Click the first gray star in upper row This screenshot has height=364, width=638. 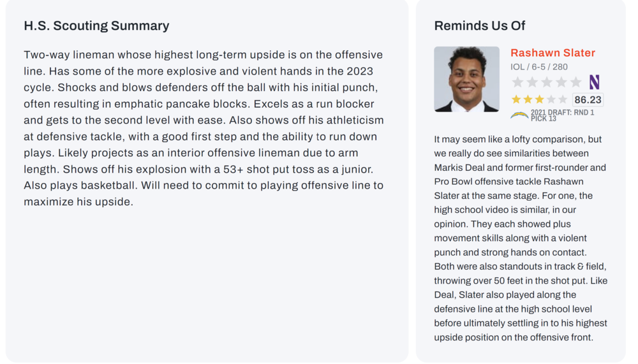coord(517,82)
